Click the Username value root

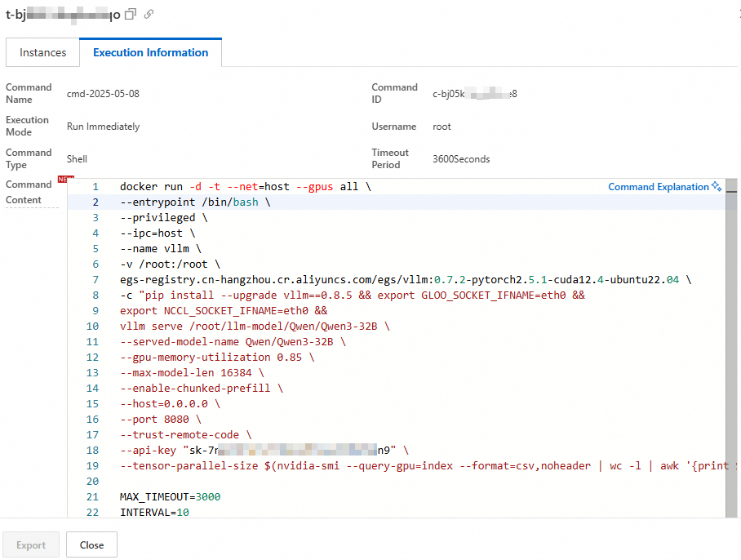(441, 127)
